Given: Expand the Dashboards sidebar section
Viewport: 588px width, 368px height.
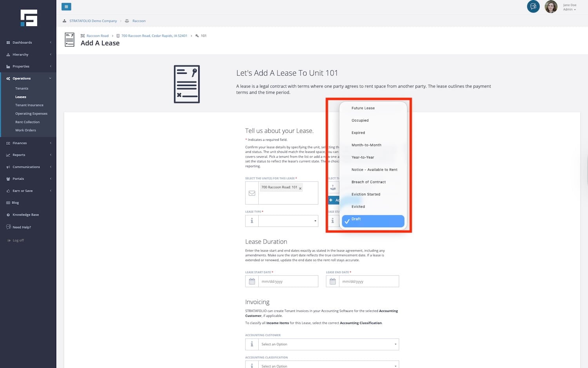Looking at the screenshot, I should 28,42.
